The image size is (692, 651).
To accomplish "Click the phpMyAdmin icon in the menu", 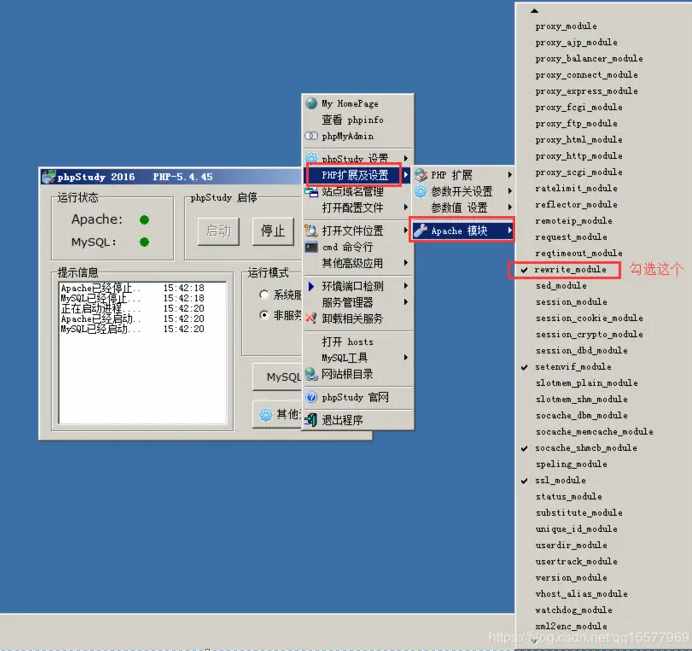I will point(312,136).
